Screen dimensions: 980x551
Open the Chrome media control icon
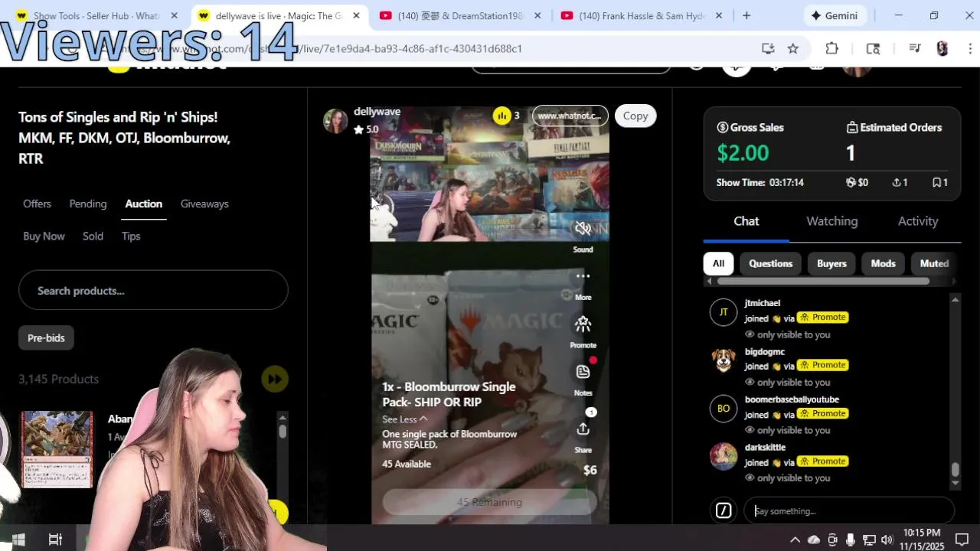tap(914, 48)
